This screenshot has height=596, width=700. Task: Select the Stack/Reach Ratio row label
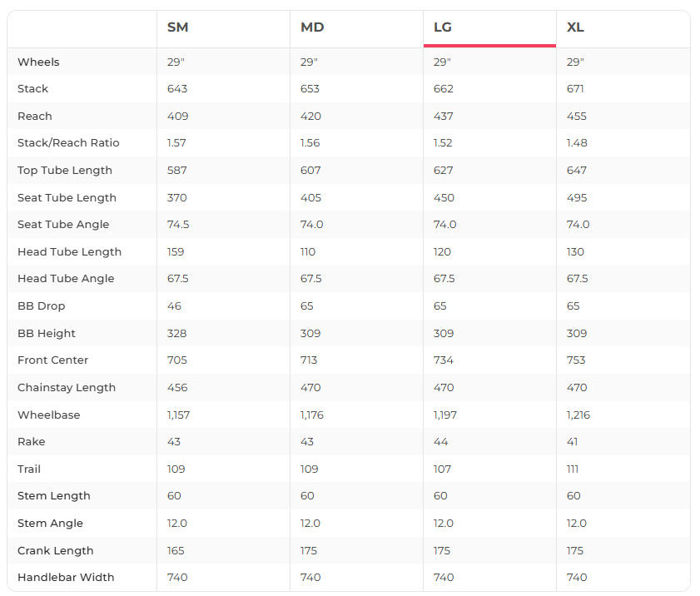(x=68, y=143)
